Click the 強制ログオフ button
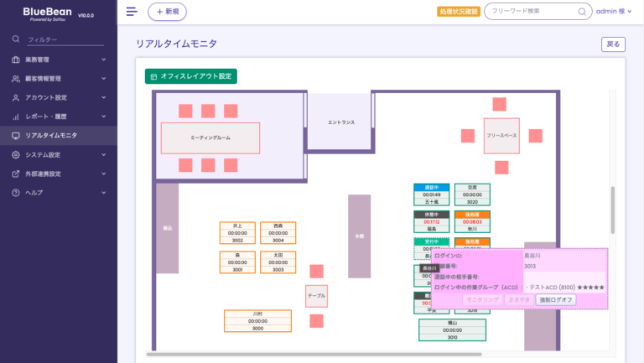This screenshot has width=644, height=363. tap(556, 299)
